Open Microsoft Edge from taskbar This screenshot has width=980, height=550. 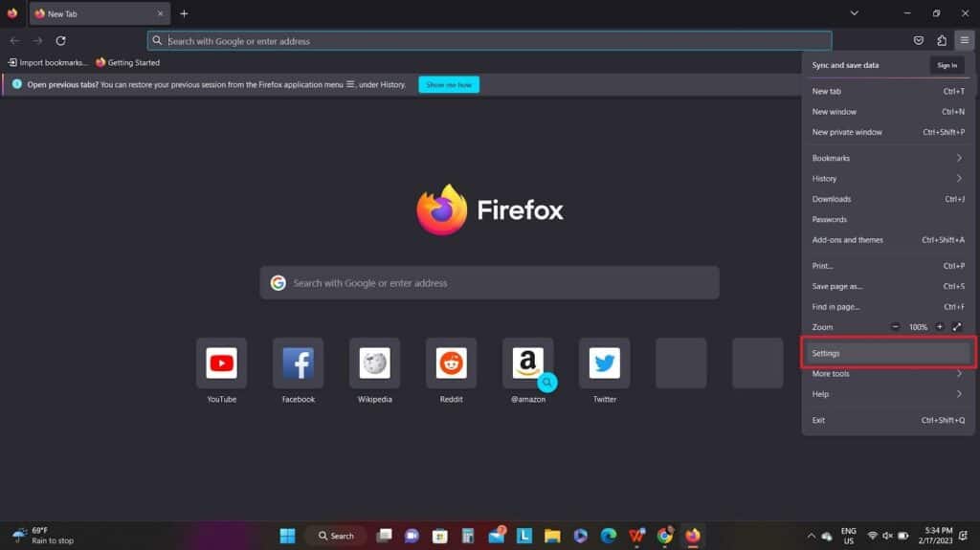pos(608,536)
